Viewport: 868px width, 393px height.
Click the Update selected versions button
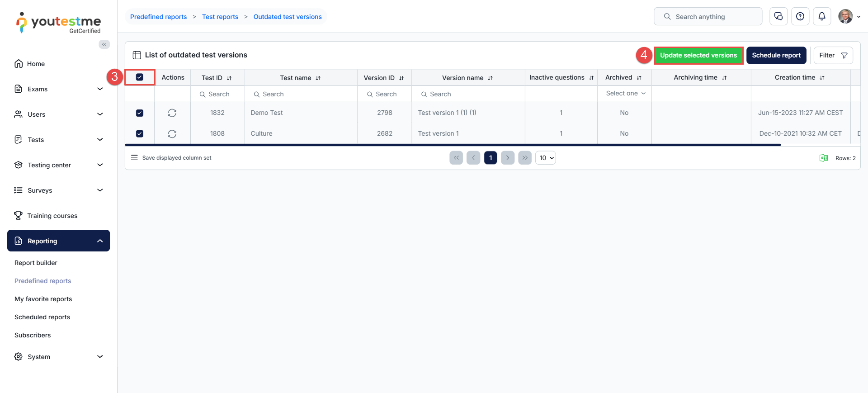(x=698, y=55)
